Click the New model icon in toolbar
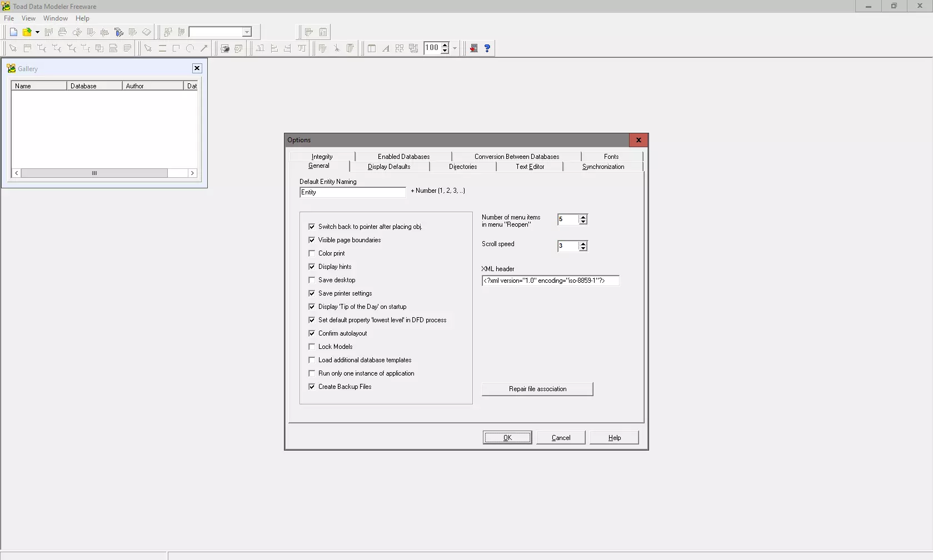The height and width of the screenshot is (560, 933). point(13,32)
